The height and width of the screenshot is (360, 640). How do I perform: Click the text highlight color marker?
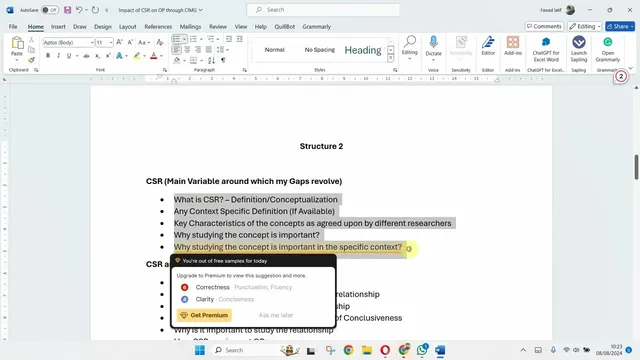point(137,56)
